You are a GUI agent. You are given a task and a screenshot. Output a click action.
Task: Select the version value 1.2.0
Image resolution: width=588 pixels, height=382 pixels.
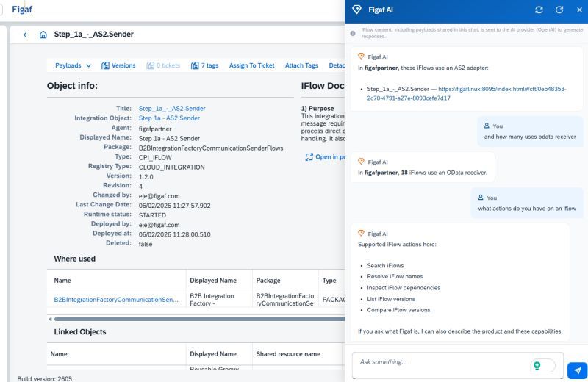[x=146, y=177]
